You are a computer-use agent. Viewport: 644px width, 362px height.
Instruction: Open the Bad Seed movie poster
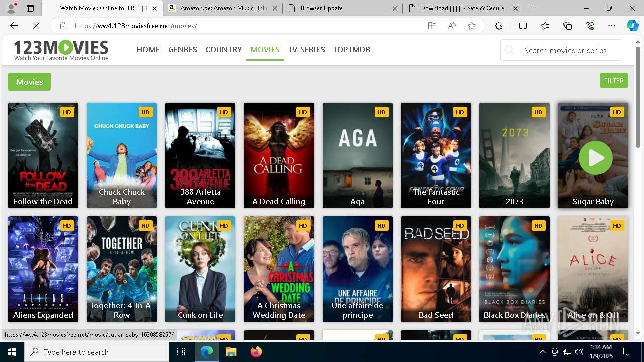point(436,269)
